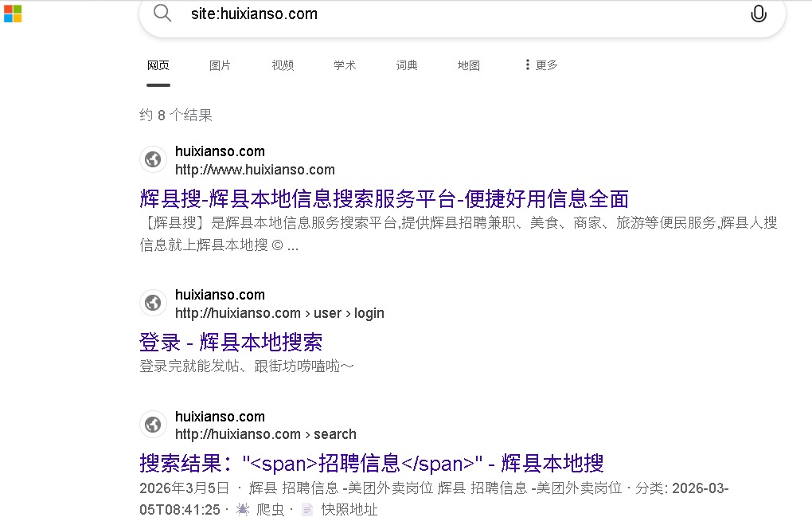Click the Microsoft logo
Viewport: 812px width, 529px height.
tap(12, 14)
